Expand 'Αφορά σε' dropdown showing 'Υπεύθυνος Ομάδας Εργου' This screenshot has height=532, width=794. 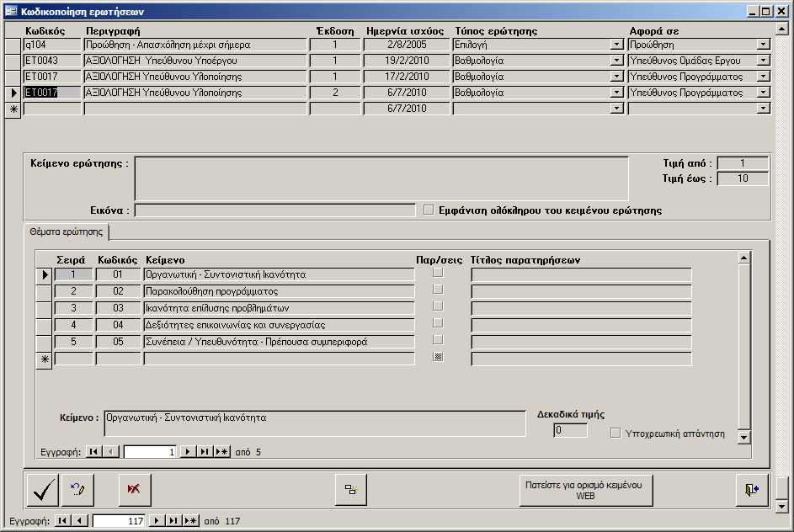click(x=763, y=61)
